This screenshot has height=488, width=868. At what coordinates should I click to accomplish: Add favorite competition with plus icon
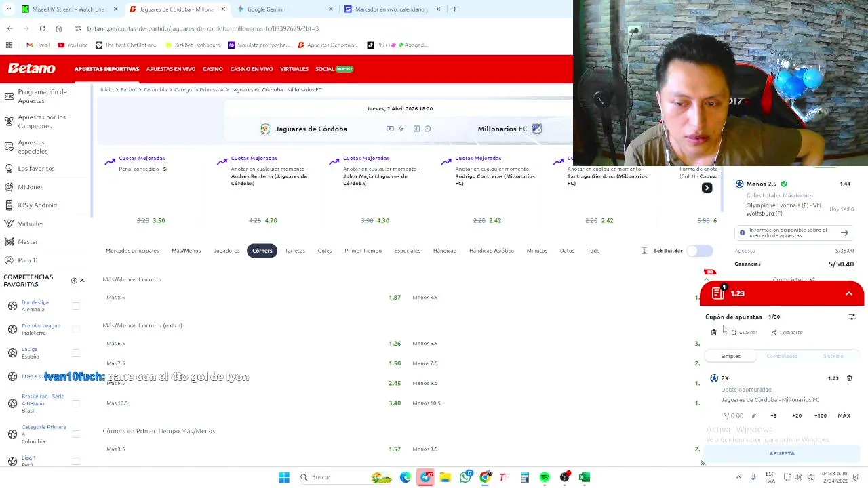coord(74,281)
